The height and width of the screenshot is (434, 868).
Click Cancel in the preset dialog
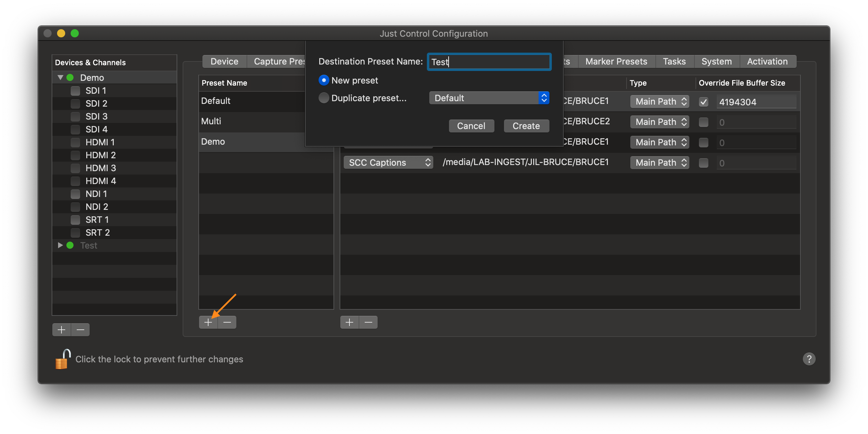(x=471, y=126)
